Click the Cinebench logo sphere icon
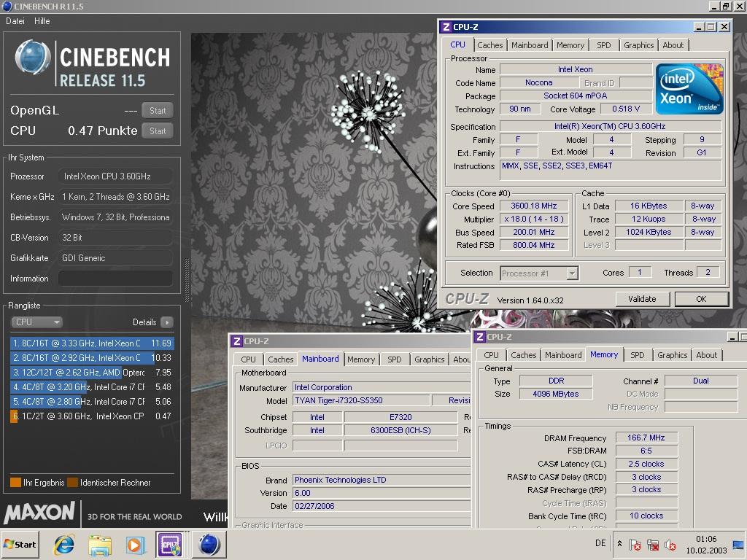 pos(32,58)
